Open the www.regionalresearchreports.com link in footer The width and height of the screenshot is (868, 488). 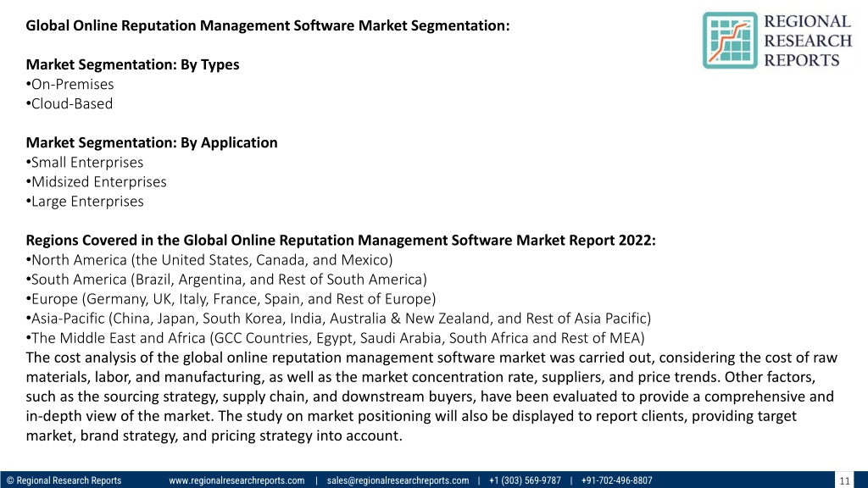click(x=236, y=480)
